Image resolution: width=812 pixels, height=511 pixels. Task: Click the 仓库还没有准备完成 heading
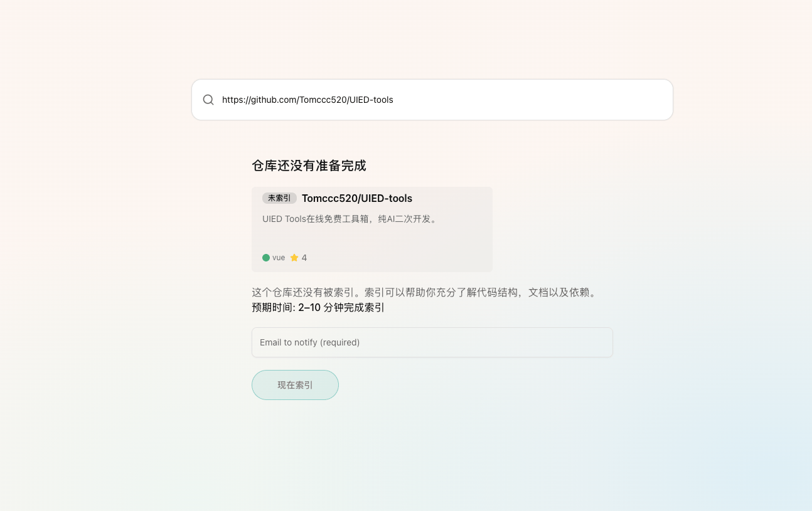(x=309, y=166)
